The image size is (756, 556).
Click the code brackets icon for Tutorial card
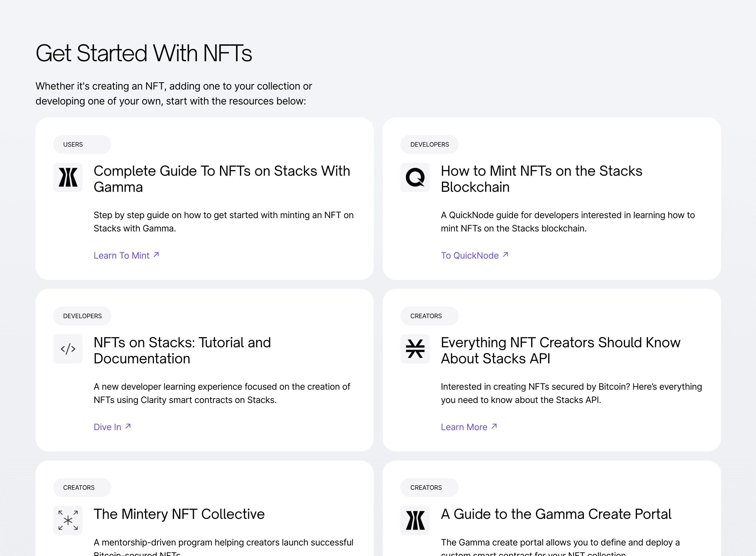(68, 349)
